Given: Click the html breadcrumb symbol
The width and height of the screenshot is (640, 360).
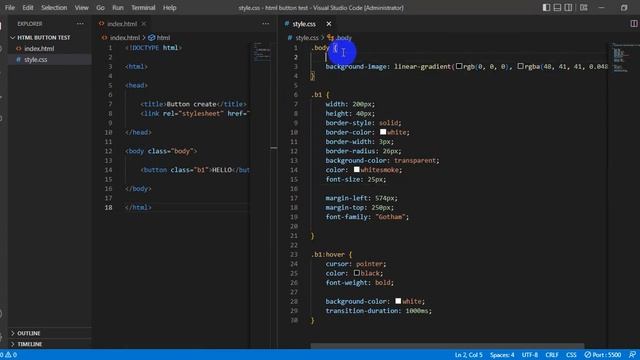Looking at the screenshot, I should pos(163,38).
